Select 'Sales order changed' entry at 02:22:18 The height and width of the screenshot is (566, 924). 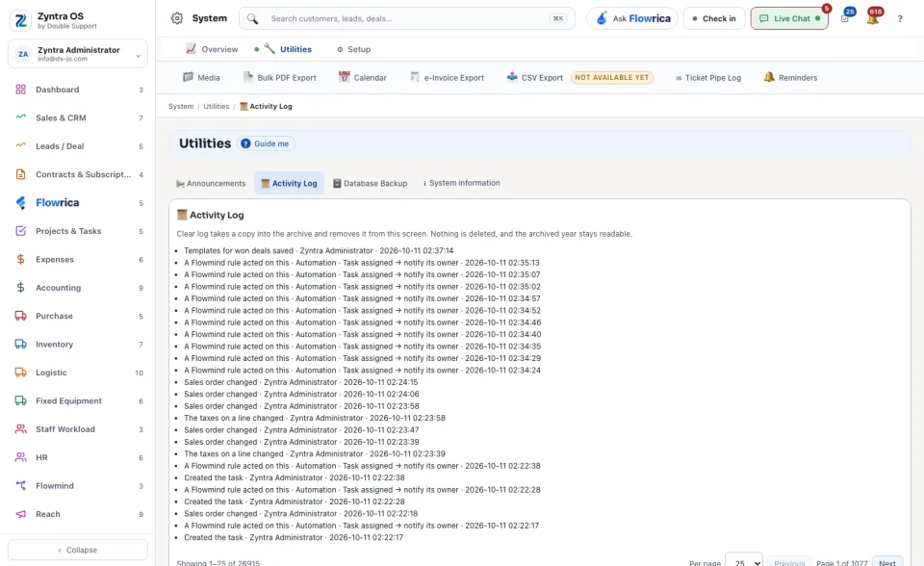tap(300, 513)
